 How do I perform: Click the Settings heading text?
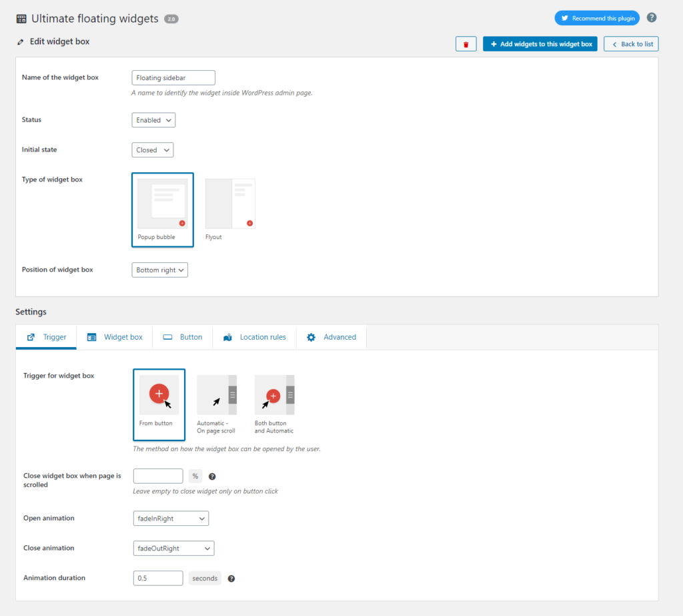point(31,312)
